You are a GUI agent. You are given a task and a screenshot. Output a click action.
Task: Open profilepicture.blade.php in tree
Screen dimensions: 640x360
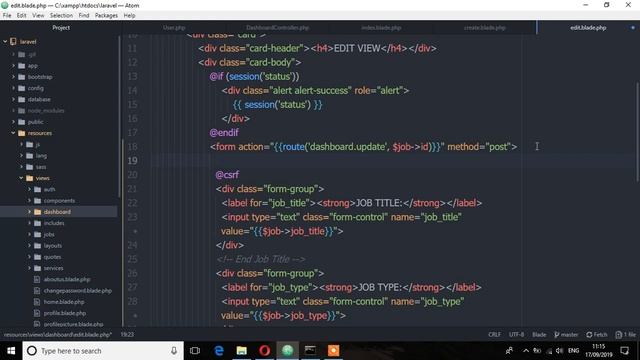pyautogui.click(x=73, y=324)
